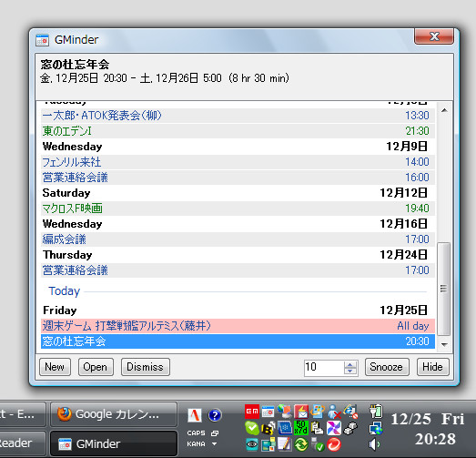The image size is (476, 458).
Task: Click the red EM emobile tray icon
Action: (x=252, y=412)
